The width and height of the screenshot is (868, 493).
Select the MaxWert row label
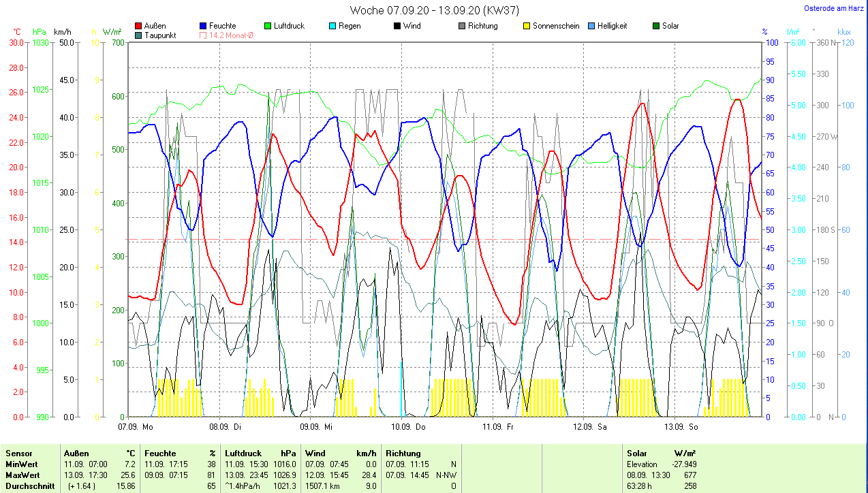[22, 475]
